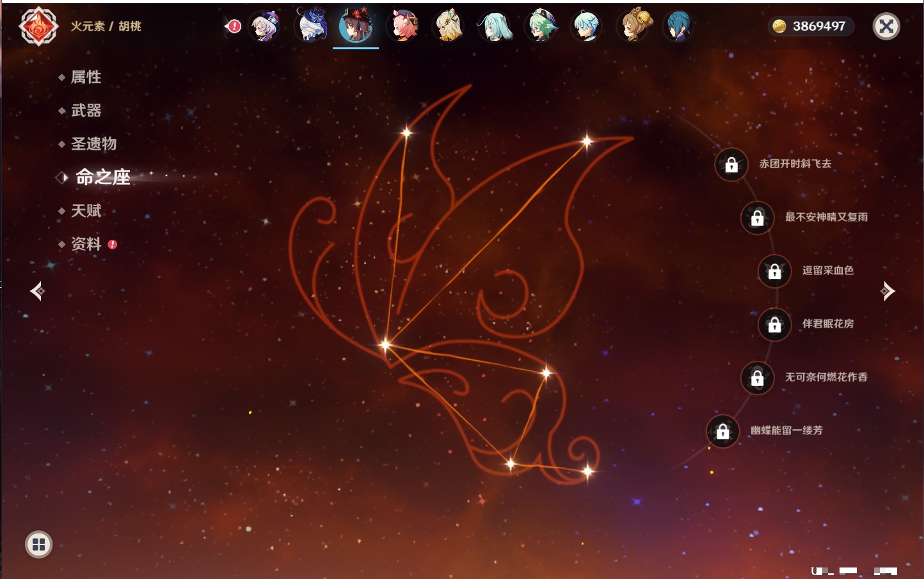Screen dimensions: 924x579
Task: Click the 赤团开时斜飞去 constellation label
Action: click(795, 164)
